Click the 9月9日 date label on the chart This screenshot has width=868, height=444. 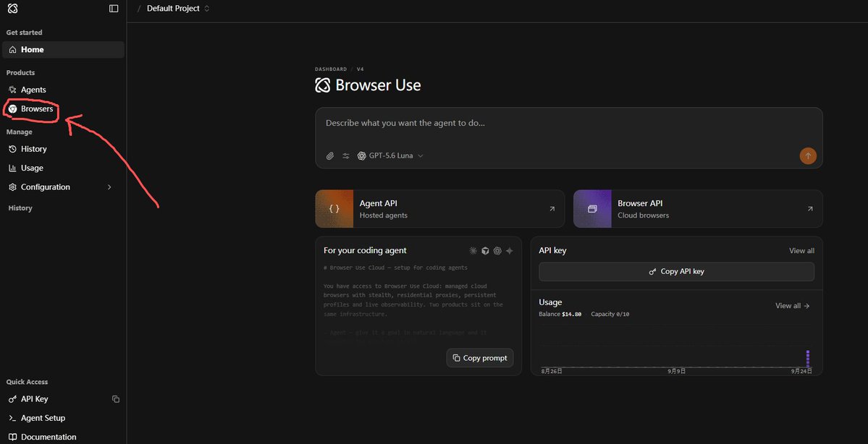pyautogui.click(x=676, y=372)
